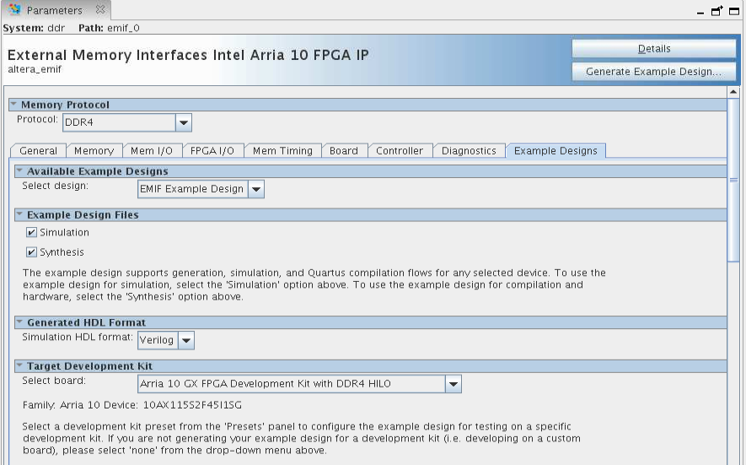746x465 pixels.
Task: Open the Simulation HDL format dropdown
Action: 186,340
